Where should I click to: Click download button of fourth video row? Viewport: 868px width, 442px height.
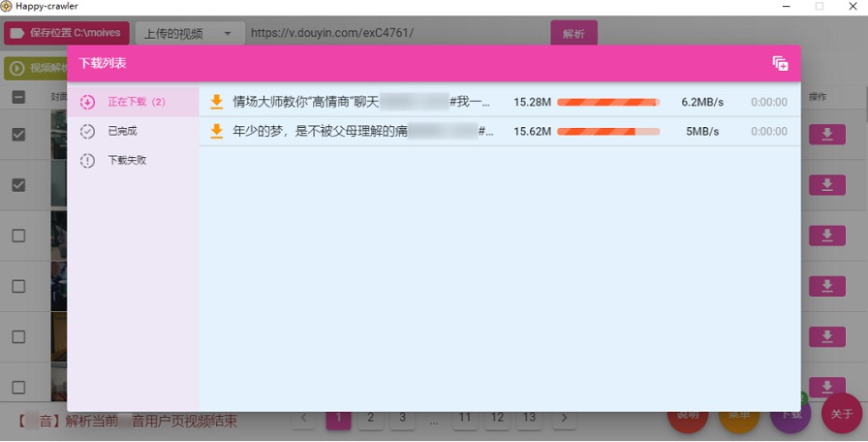827,286
